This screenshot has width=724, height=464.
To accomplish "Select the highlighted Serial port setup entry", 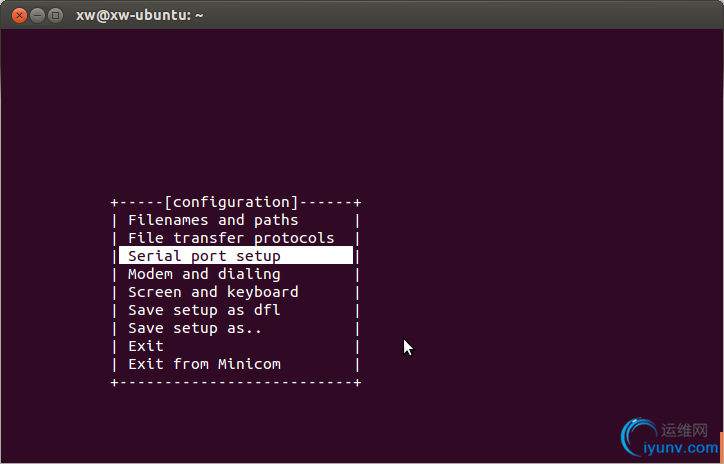I will click(x=236, y=255).
